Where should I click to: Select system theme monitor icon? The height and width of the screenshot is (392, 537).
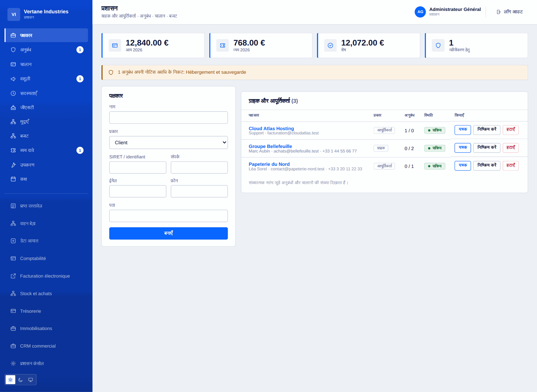pyautogui.click(x=31, y=380)
